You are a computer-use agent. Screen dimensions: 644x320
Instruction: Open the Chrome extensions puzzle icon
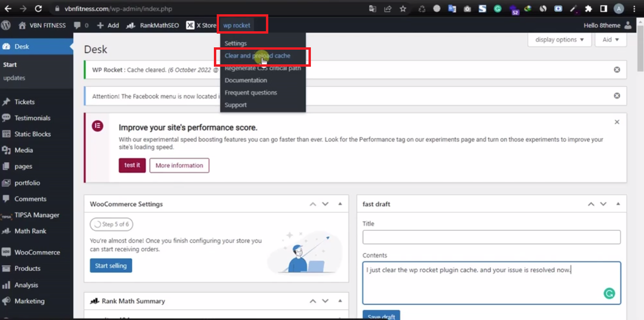pyautogui.click(x=588, y=9)
